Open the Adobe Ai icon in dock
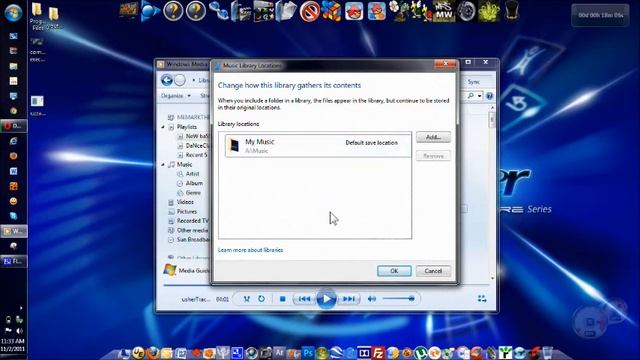640x360 pixels. 279,352
